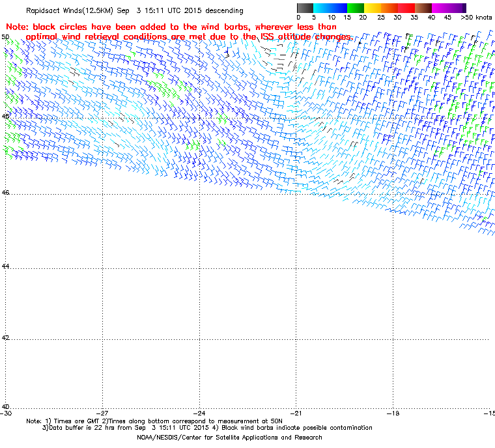495x448 pixels.
Task: Click the footer note 'Times are GMT' line
Action: pos(154,421)
